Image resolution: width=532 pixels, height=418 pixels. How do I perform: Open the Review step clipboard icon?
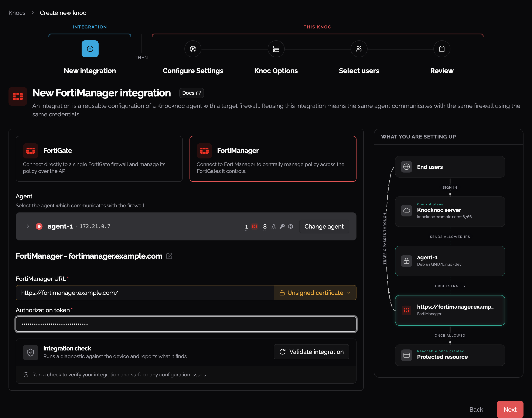[x=442, y=49]
